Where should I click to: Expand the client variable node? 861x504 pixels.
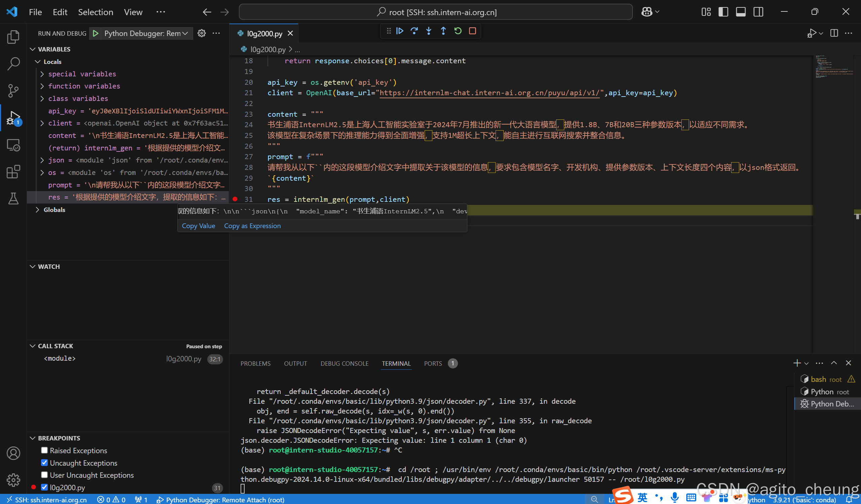pyautogui.click(x=42, y=123)
